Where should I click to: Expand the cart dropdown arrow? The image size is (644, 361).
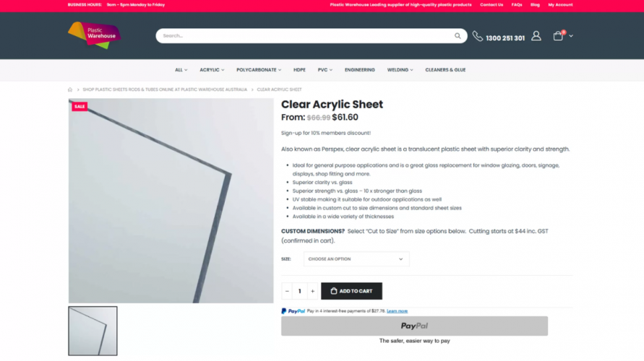pyautogui.click(x=571, y=36)
